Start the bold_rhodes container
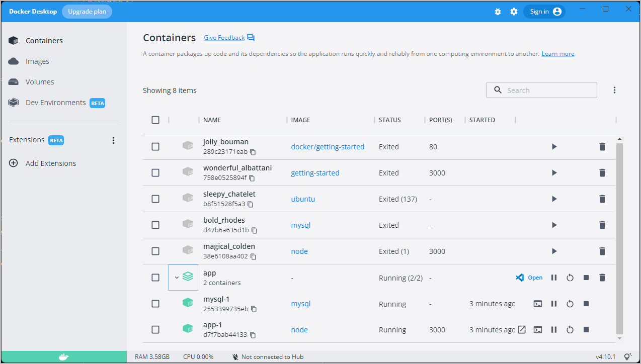The image size is (641, 364). pos(554,225)
